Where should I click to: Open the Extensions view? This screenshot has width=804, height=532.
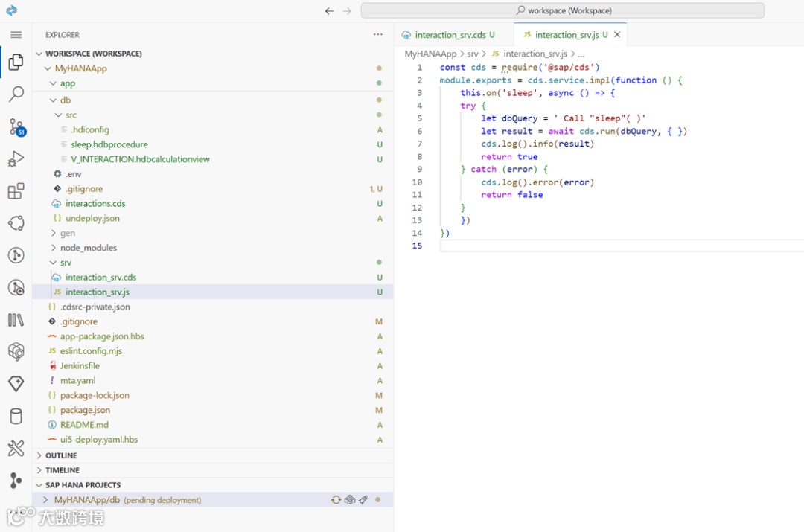pyautogui.click(x=16, y=191)
